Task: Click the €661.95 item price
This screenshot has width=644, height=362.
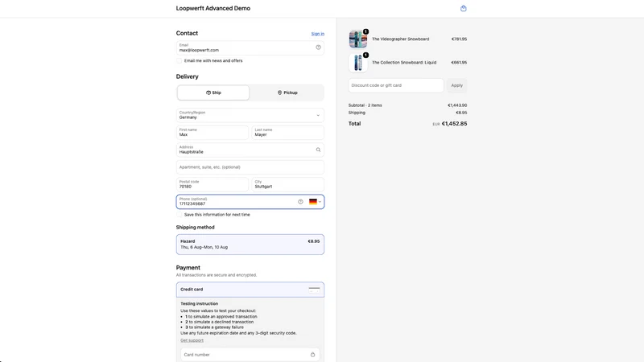Action: [x=459, y=63]
